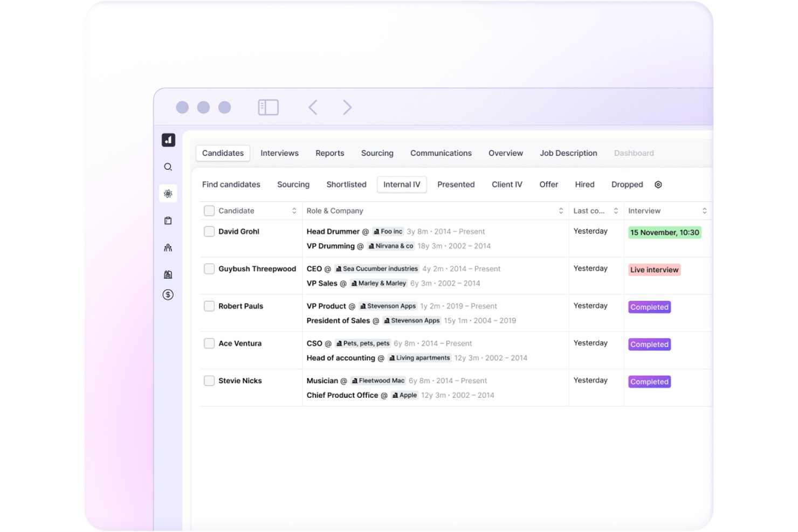Go back with the left chevron
This screenshot has width=798, height=532.
pyautogui.click(x=313, y=107)
